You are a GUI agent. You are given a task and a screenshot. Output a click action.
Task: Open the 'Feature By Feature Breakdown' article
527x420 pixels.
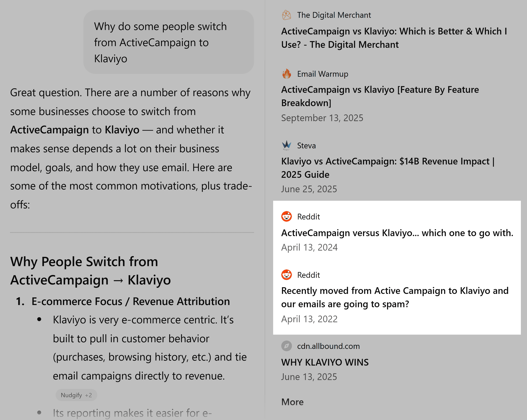[380, 96]
